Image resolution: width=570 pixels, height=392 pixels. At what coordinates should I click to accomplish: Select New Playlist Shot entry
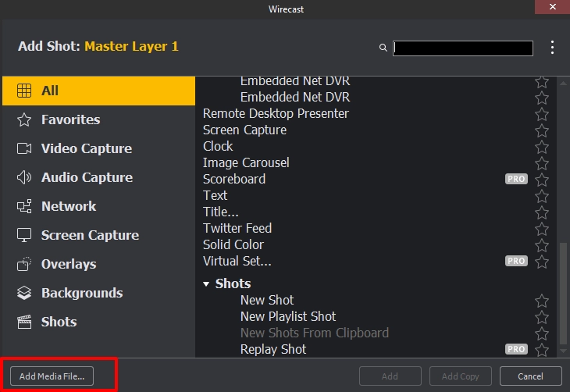click(376, 316)
